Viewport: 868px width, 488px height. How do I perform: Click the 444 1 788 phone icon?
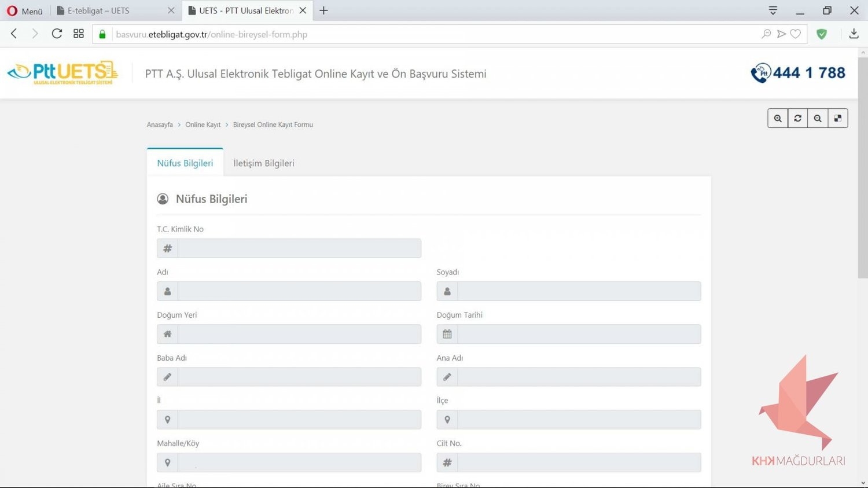761,73
